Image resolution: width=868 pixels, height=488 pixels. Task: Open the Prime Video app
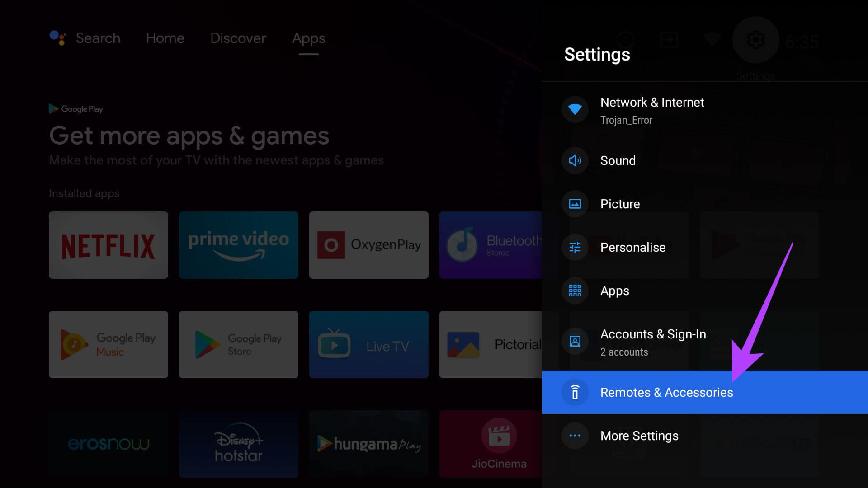(238, 245)
